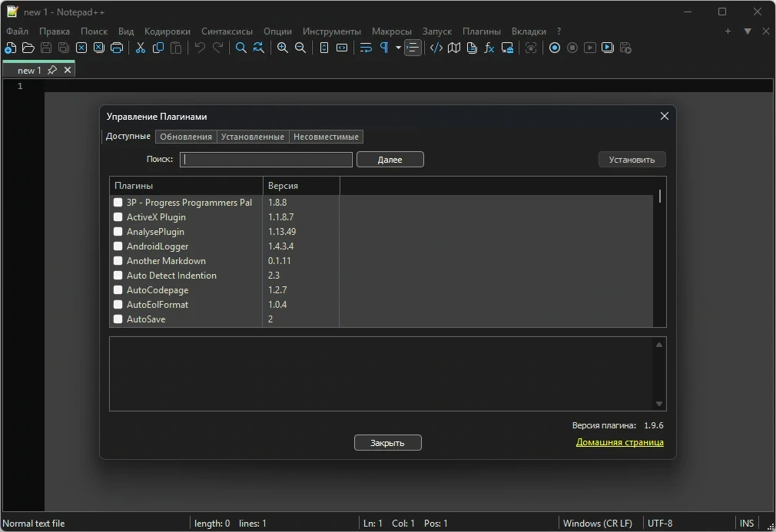Open tab list dropdown triangle at top right
The width and height of the screenshot is (776, 532).
click(748, 31)
